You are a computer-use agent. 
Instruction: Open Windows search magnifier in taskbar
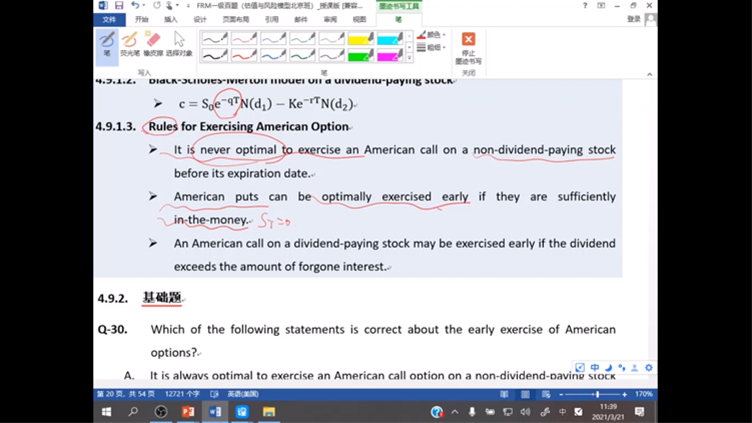[x=133, y=411]
